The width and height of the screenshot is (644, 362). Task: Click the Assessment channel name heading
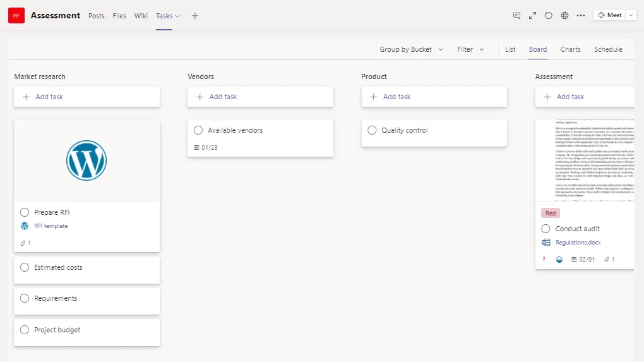(x=56, y=16)
